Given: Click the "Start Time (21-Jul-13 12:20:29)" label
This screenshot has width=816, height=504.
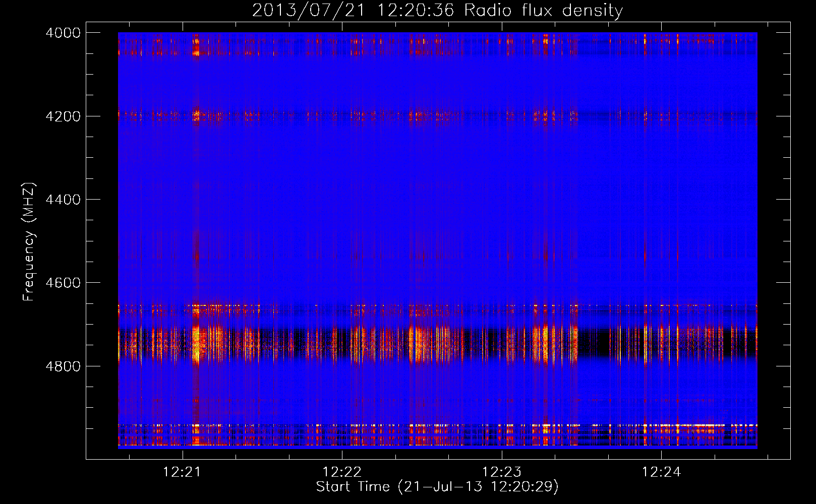Looking at the screenshot, I should pyautogui.click(x=437, y=487).
